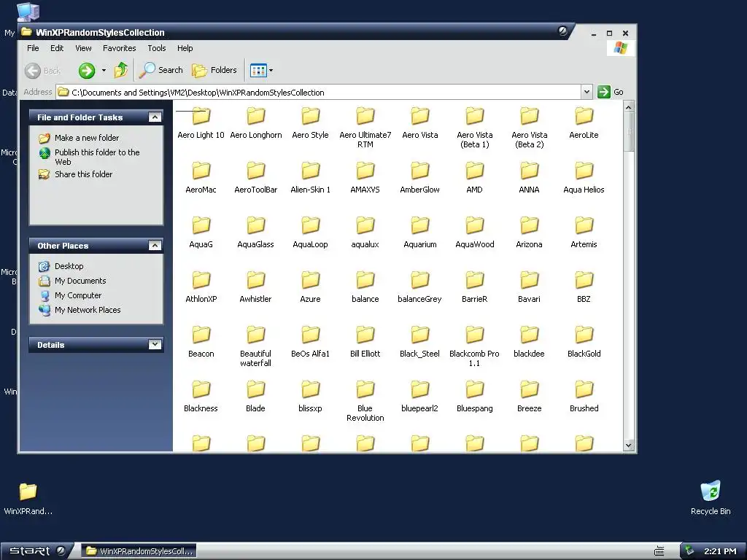
Task: Select the AquaGlass folder
Action: [x=256, y=233]
